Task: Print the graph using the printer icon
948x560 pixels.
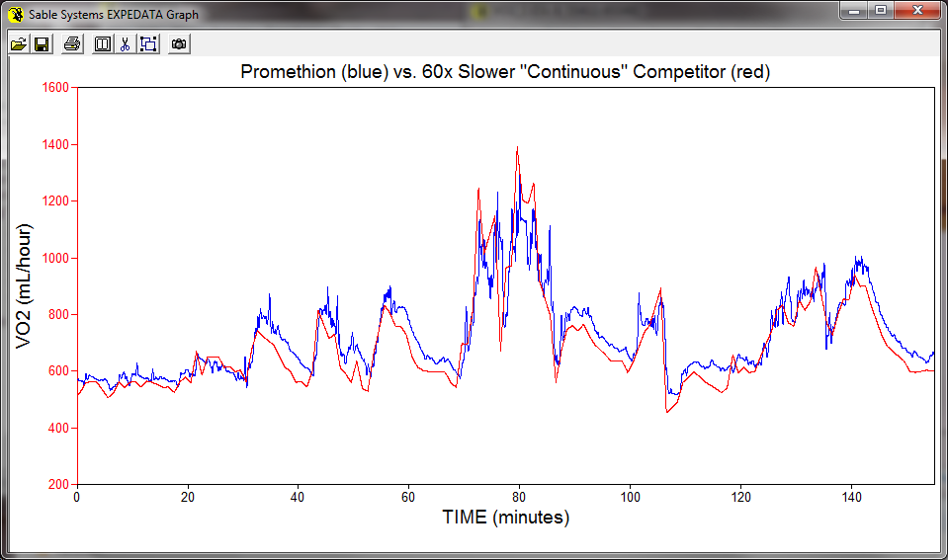Action: pos(72,44)
